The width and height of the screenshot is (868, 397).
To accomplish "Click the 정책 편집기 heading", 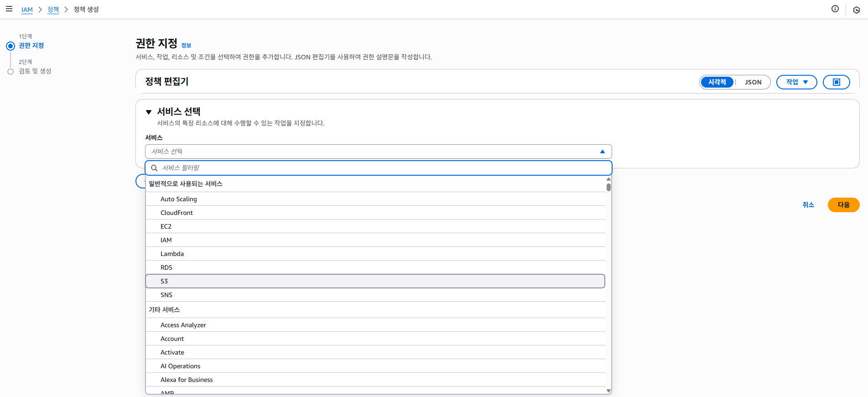I will coord(166,82).
